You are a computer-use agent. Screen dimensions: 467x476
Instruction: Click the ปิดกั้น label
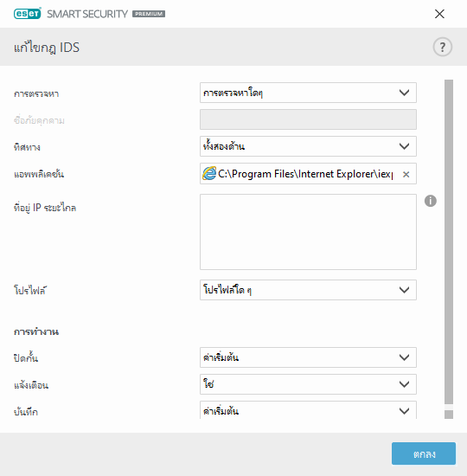(x=26, y=358)
